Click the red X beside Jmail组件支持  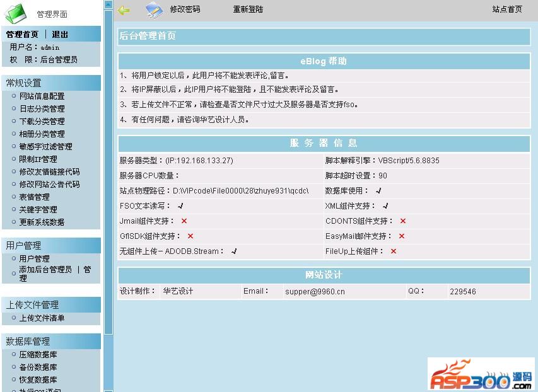tap(184, 221)
